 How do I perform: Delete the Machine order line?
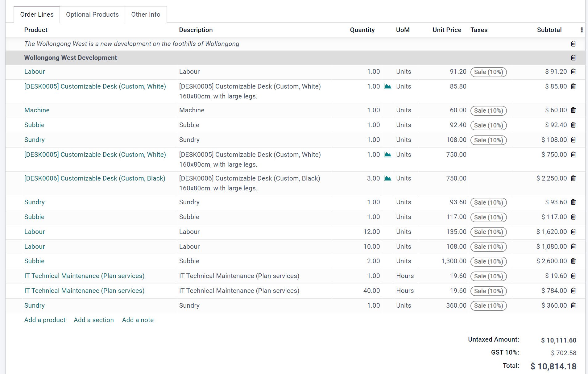pyautogui.click(x=573, y=110)
